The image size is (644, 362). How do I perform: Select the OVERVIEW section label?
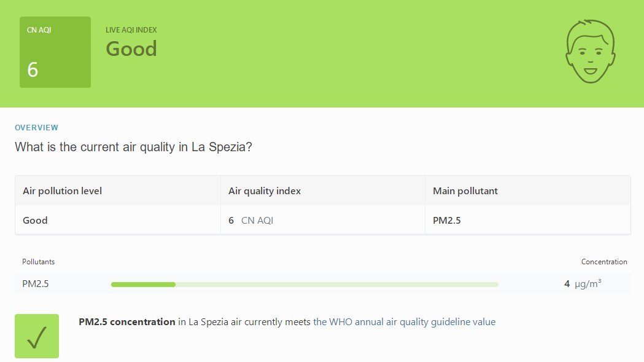37,127
